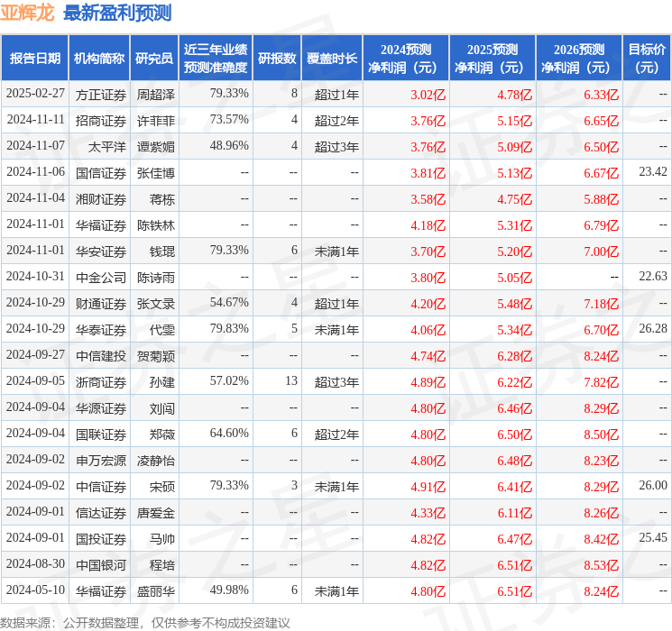The image size is (672, 631).
Task: Click the 研究员 column header
Action: [154, 59]
